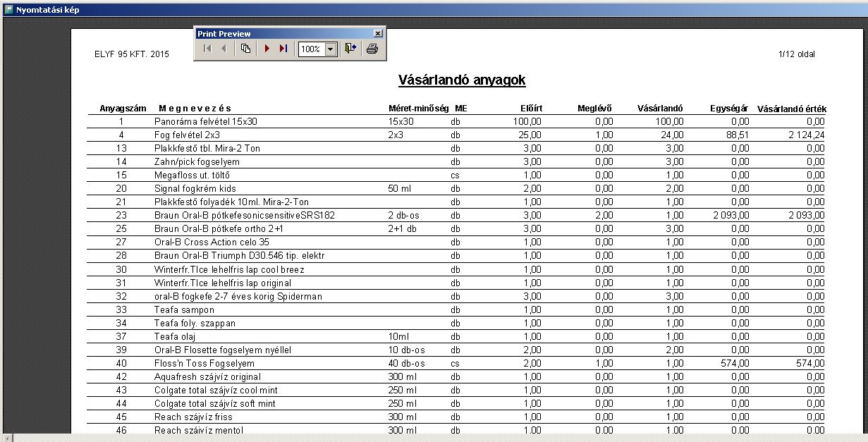
Task: Open the go-to-page icon
Action: pyautogui.click(x=245, y=49)
